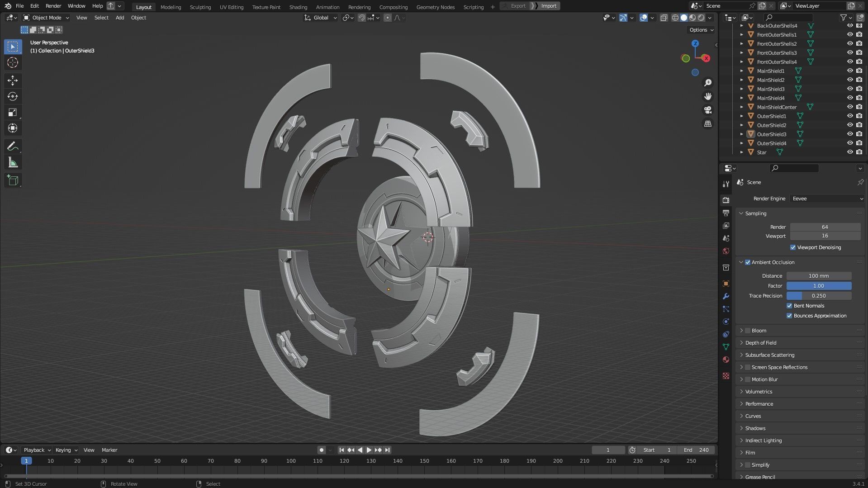Screen dimensions: 868x488
Task: Open the Material properties tab
Action: [x=726, y=360]
